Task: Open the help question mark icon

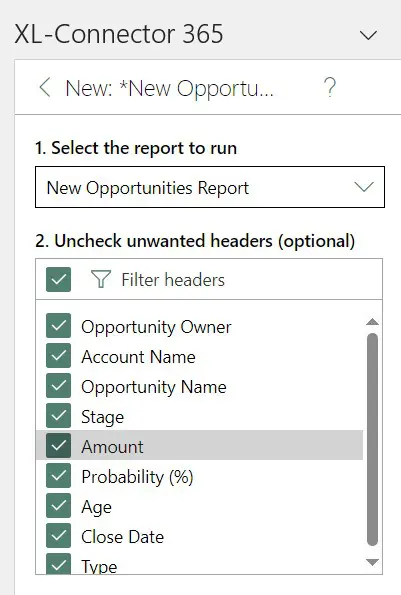Action: click(330, 88)
